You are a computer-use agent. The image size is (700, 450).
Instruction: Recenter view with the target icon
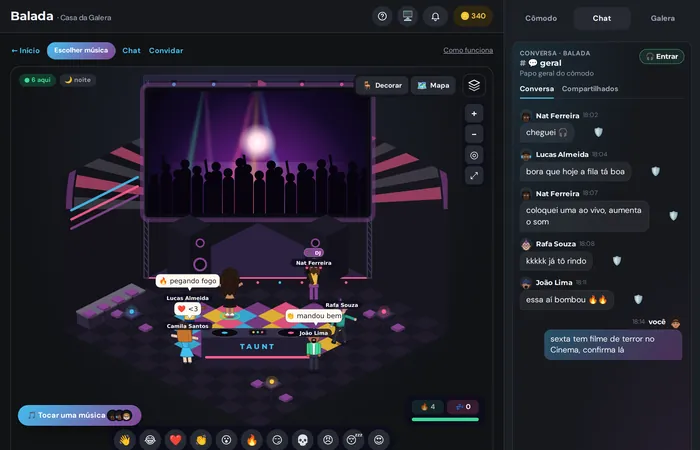coord(474,155)
